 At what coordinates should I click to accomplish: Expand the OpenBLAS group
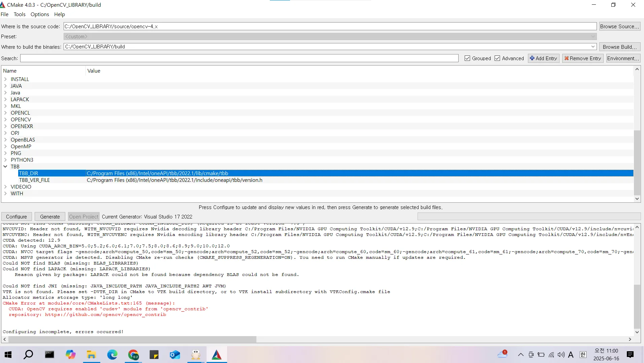pos(5,139)
